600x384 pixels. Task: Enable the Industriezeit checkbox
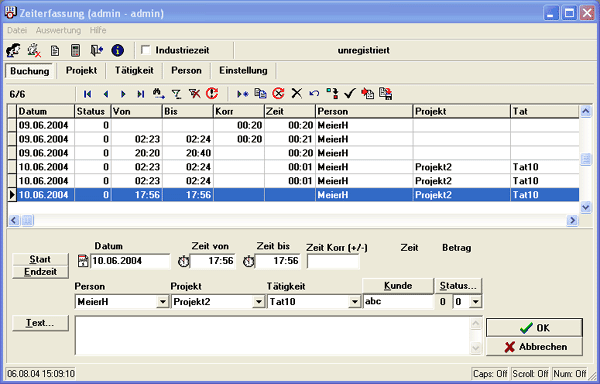point(146,50)
